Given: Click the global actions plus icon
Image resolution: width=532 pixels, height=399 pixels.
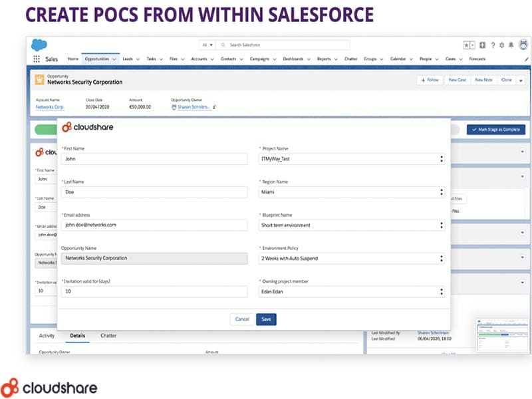Looking at the screenshot, I should [x=482, y=45].
